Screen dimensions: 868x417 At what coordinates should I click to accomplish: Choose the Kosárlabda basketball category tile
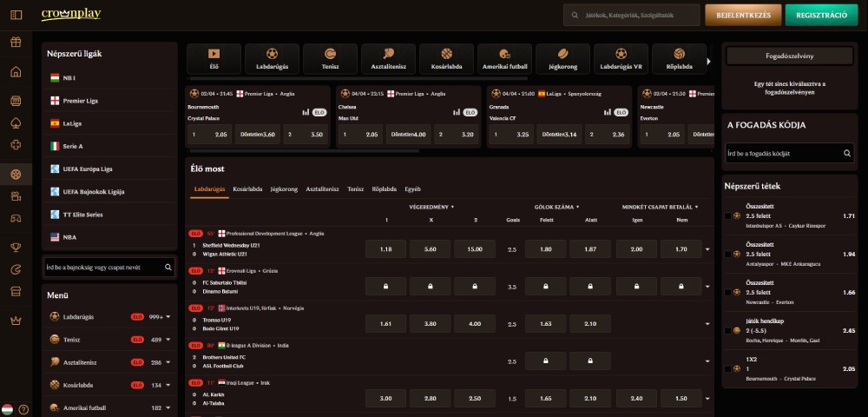pos(446,57)
